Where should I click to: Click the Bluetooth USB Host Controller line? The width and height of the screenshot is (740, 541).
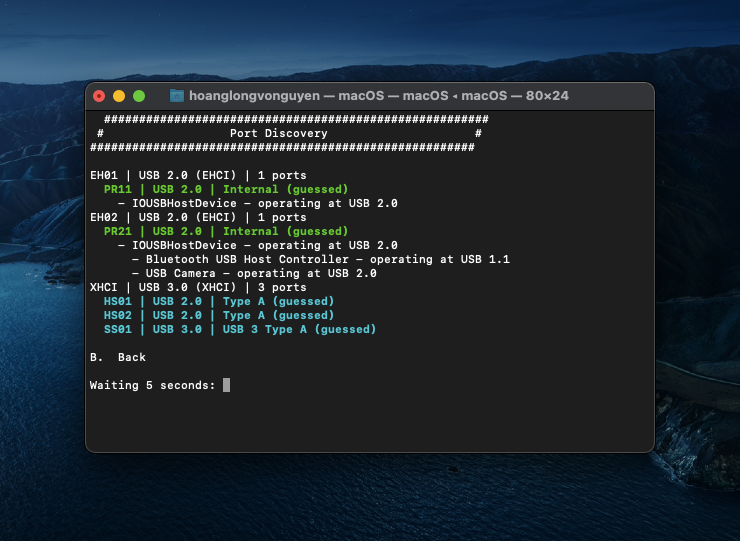coord(320,259)
